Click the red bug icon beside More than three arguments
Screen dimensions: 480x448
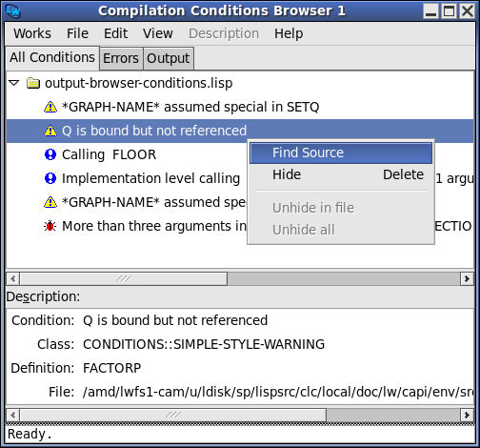click(50, 226)
